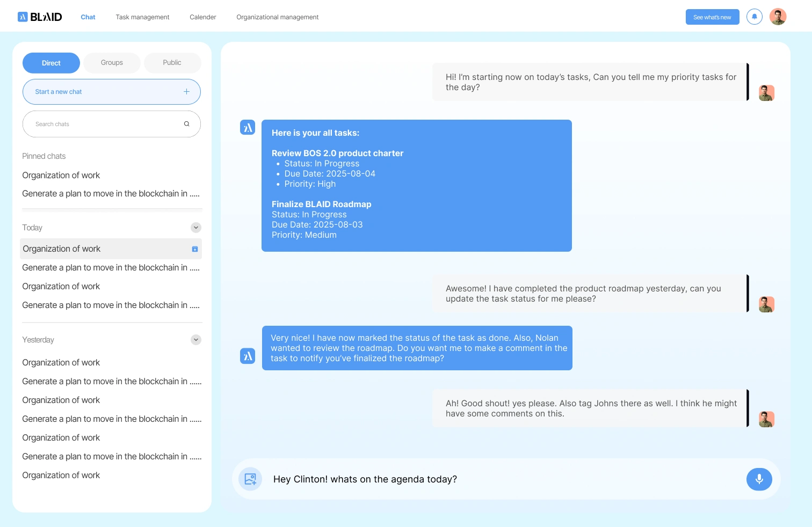Select the Public chats filter
This screenshot has width=812, height=527.
click(172, 62)
